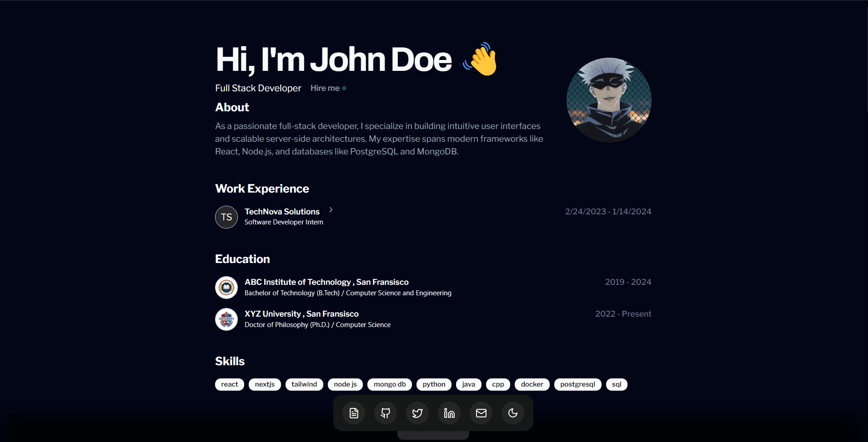This screenshot has width=868, height=442.
Task: Click the ABC Institute of Technology logo
Action: pyautogui.click(x=226, y=288)
